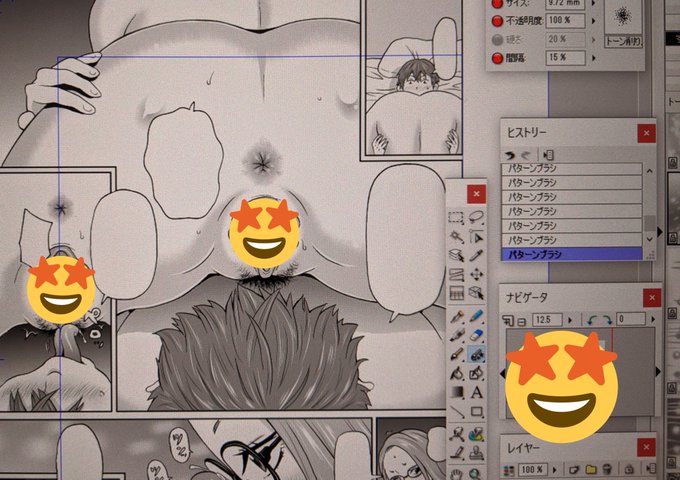Select the Polyline selection tool
Viewport: 680px width, 480px height.
(476, 237)
